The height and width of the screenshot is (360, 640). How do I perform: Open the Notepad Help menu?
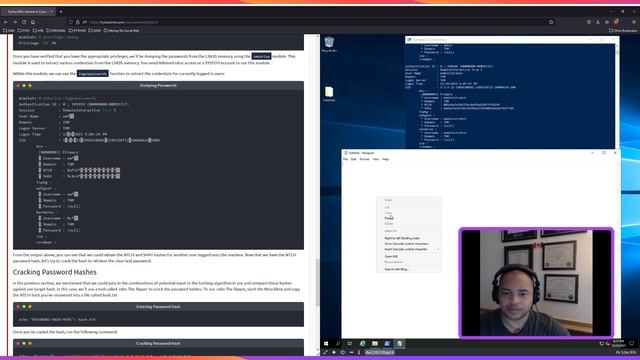click(x=385, y=159)
